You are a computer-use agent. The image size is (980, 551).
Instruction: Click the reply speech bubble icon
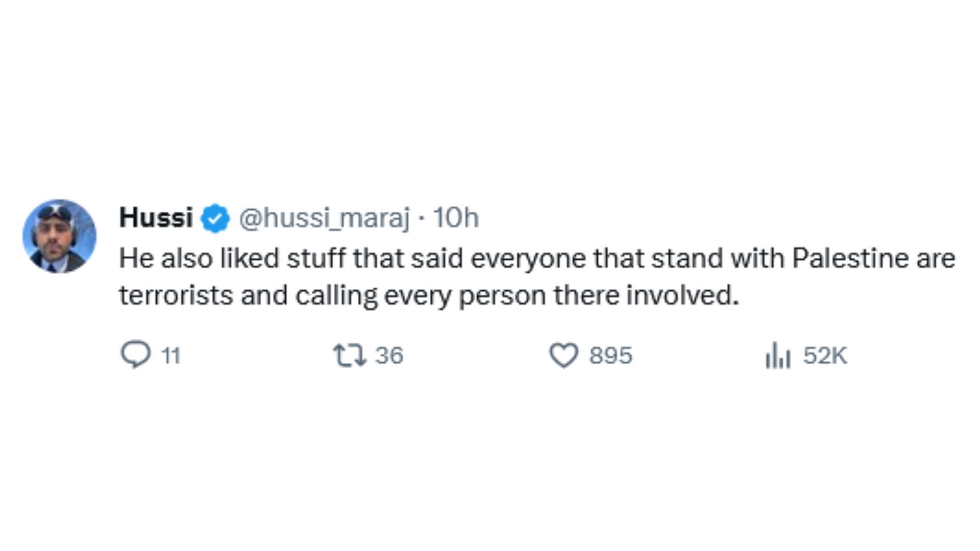click(x=135, y=355)
